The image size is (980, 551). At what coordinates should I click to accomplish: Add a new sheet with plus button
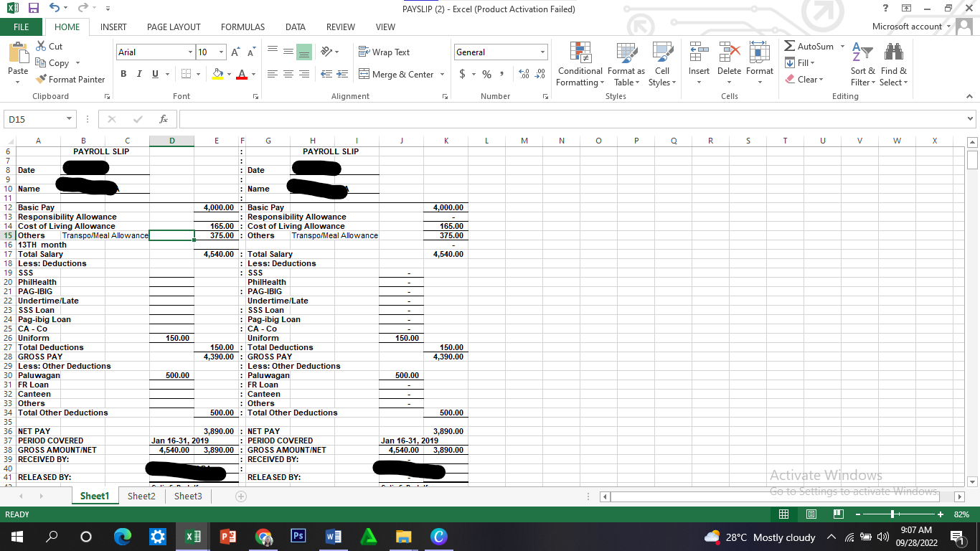(241, 496)
